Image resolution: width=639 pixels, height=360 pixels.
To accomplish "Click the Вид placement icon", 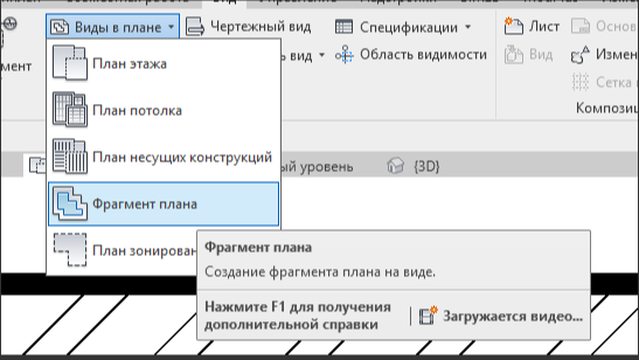I will point(513,55).
